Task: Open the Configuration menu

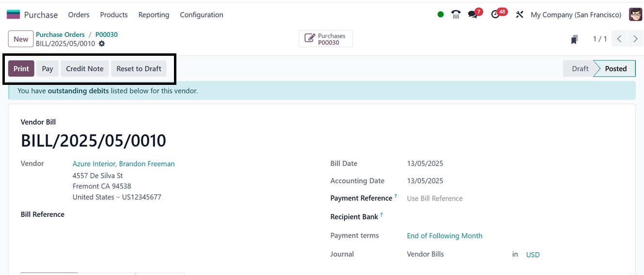Action: [202, 15]
